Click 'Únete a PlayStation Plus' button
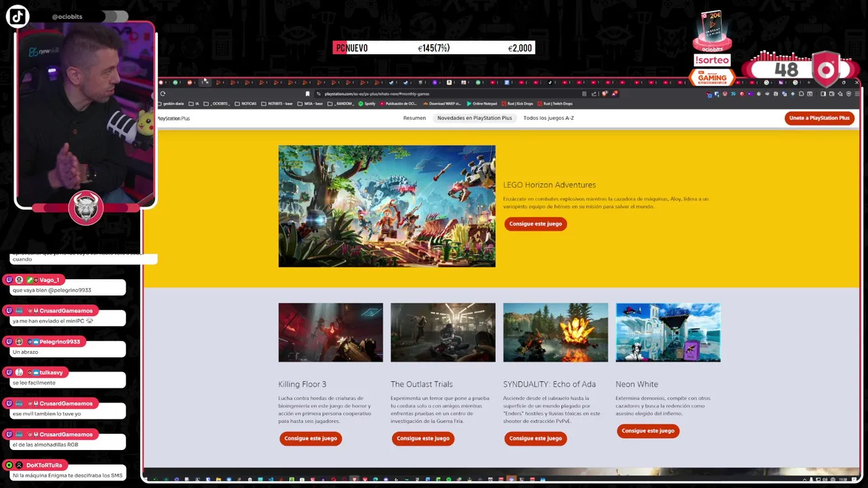Viewport: 868px width, 488px height. 819,118
